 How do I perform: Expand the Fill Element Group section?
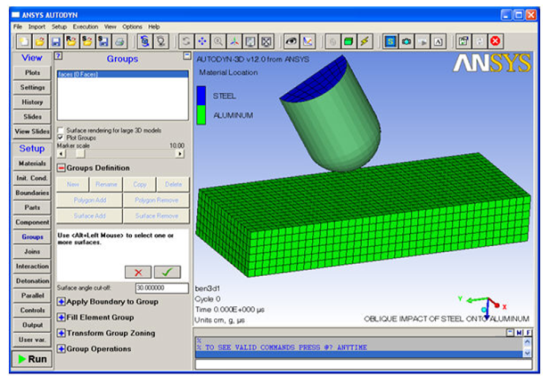[x=61, y=318]
